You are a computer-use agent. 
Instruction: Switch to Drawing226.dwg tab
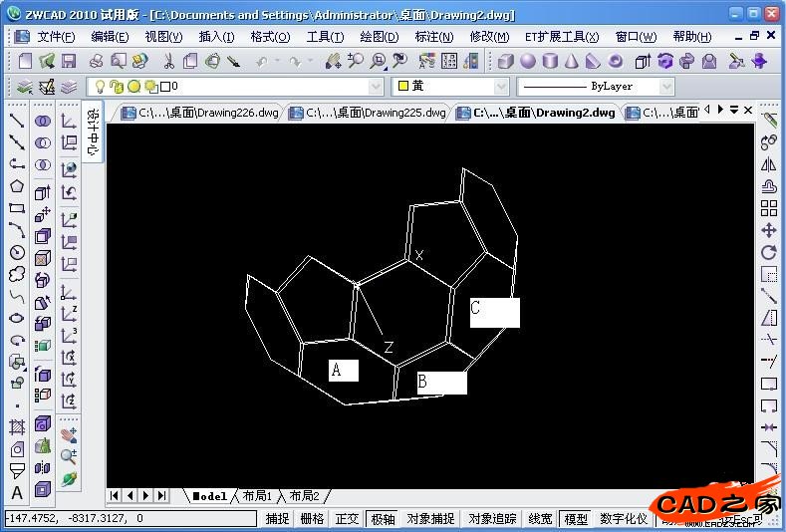(200, 113)
